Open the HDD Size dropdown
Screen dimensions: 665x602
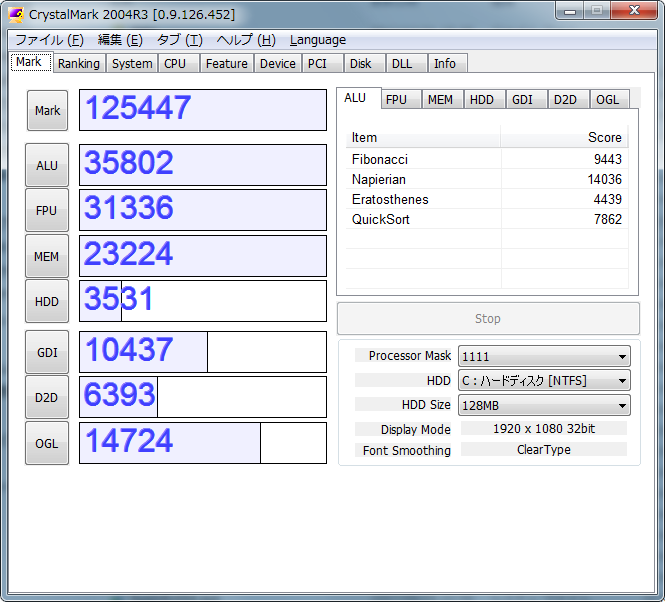(543, 405)
